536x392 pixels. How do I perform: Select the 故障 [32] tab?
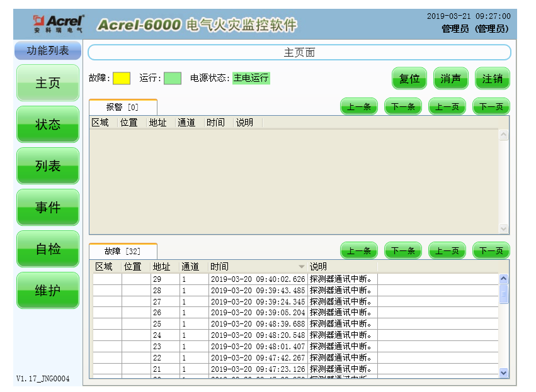click(x=123, y=251)
